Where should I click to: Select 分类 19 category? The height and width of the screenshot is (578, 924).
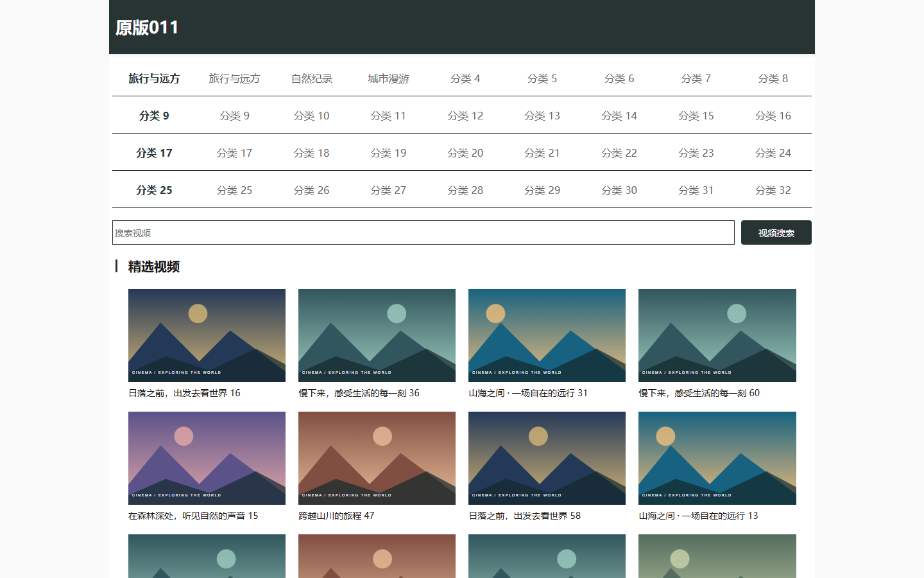(x=388, y=153)
